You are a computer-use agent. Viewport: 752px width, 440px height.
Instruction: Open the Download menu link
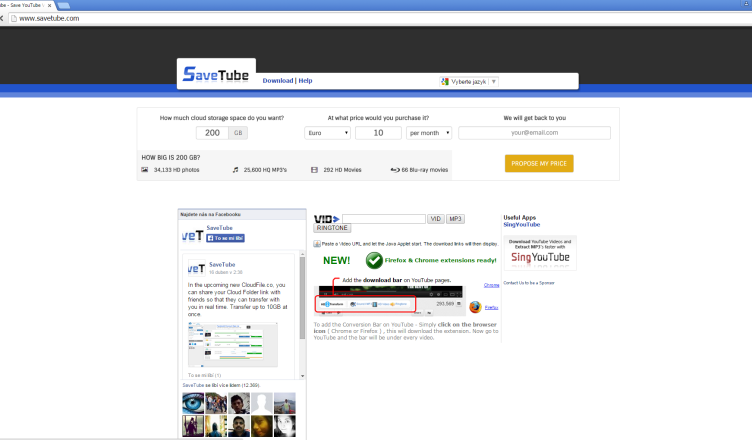pyautogui.click(x=278, y=81)
